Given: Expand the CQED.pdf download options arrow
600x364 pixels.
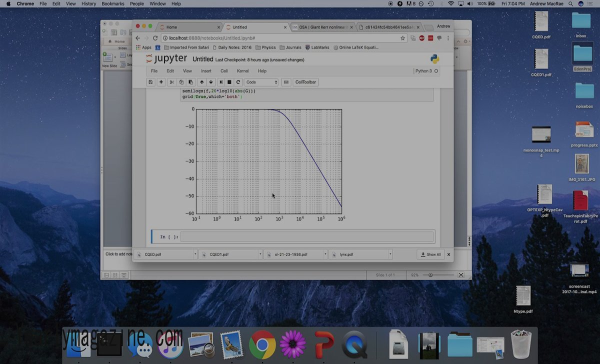Looking at the screenshot, I should tap(195, 254).
